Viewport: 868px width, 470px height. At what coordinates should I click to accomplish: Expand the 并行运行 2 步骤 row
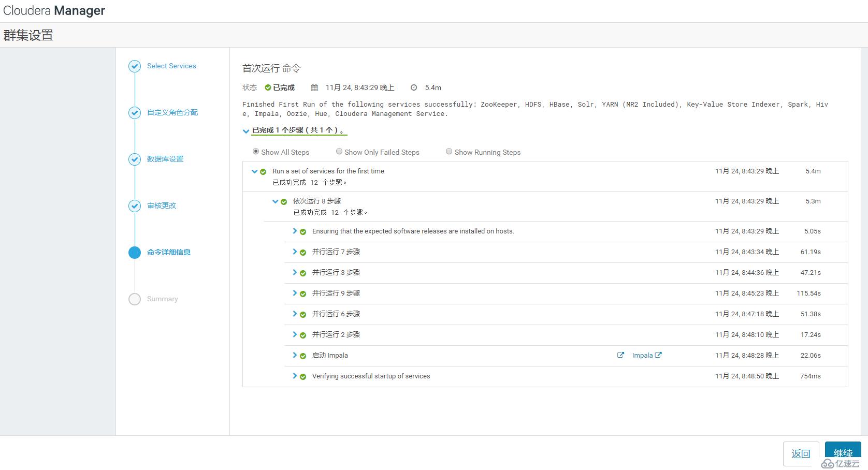tap(295, 334)
